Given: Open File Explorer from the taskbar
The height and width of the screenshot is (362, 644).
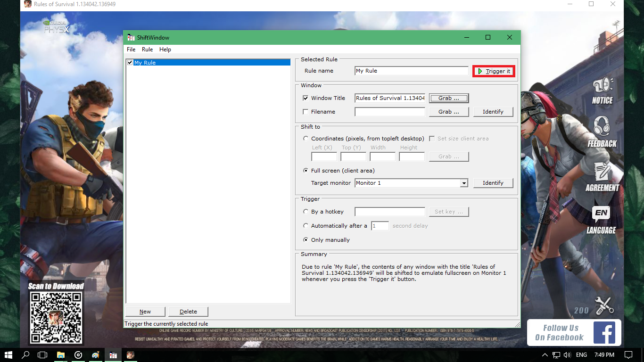Looking at the screenshot, I should point(60,355).
